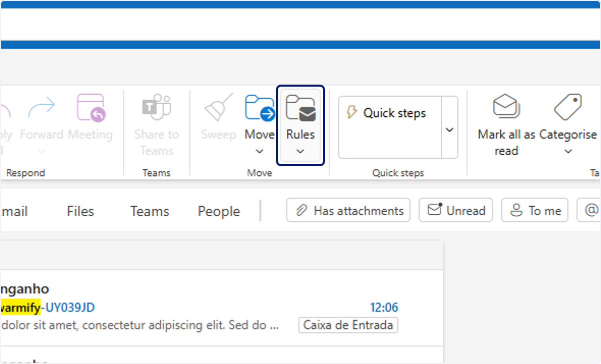The image size is (601, 364).
Task: Toggle the Unread filter
Action: [456, 210]
